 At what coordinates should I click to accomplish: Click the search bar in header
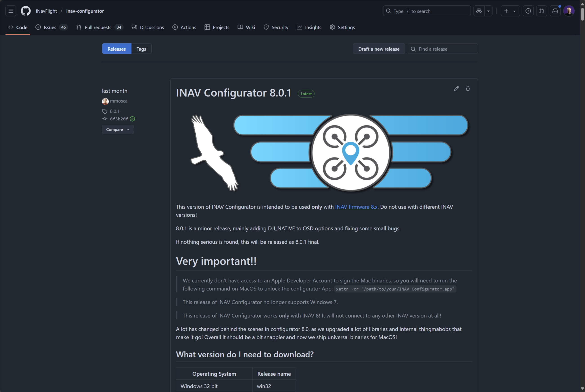point(427,11)
